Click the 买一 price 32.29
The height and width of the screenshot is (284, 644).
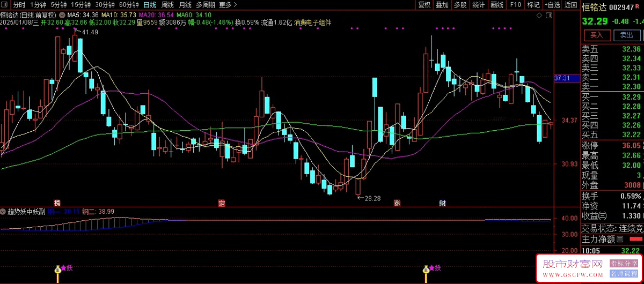pyautogui.click(x=632, y=97)
